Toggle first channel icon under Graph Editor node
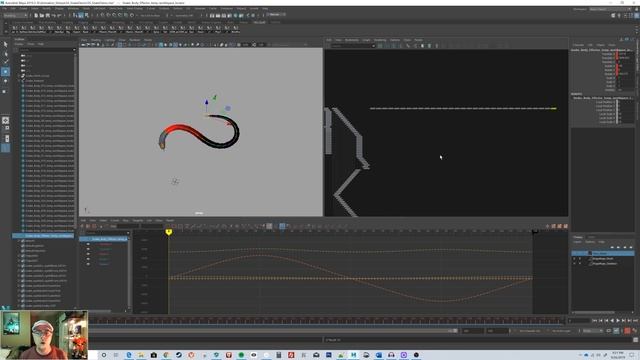Screen dimensions: 640x360 coord(88,244)
